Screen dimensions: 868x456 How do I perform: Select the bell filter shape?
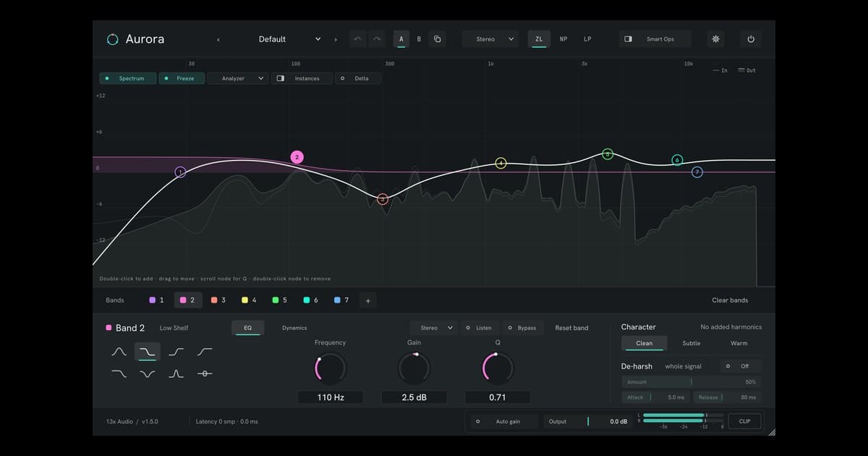point(119,352)
